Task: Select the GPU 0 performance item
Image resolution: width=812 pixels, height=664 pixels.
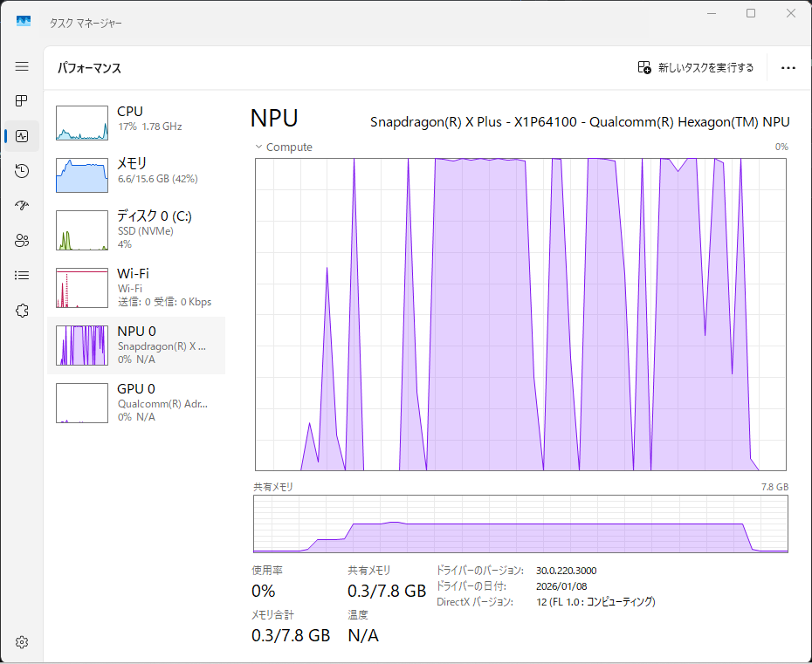Action: [x=136, y=402]
